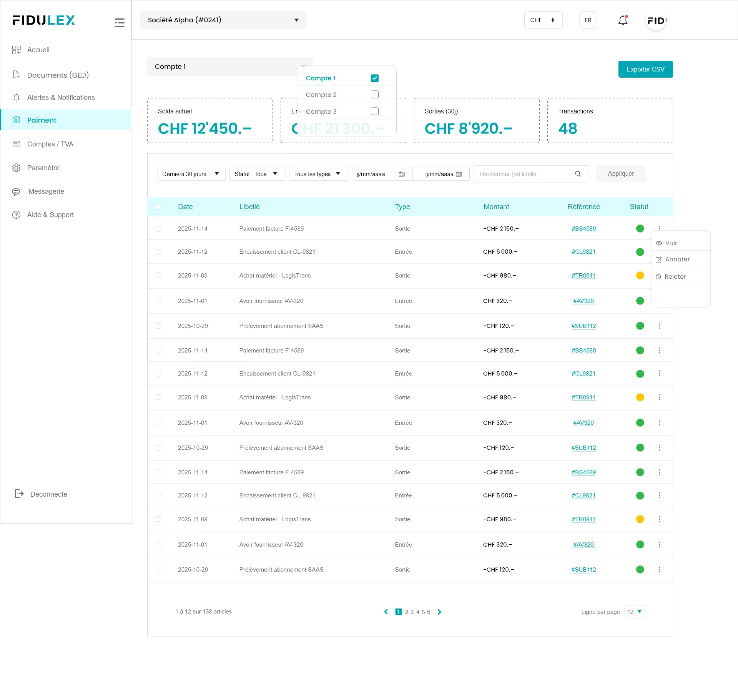
Task: Open reference link #TR0911
Action: pos(583,276)
